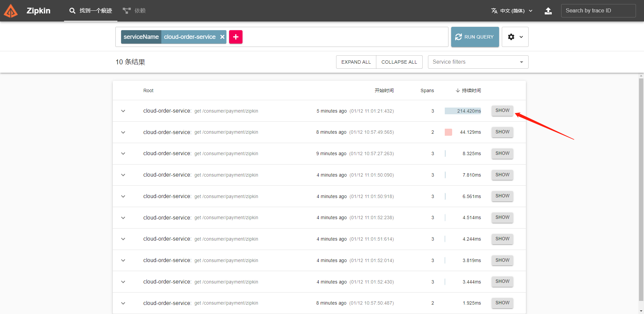The image size is (644, 314).
Task: Expand the 3.819ms trace row
Action: 123,260
